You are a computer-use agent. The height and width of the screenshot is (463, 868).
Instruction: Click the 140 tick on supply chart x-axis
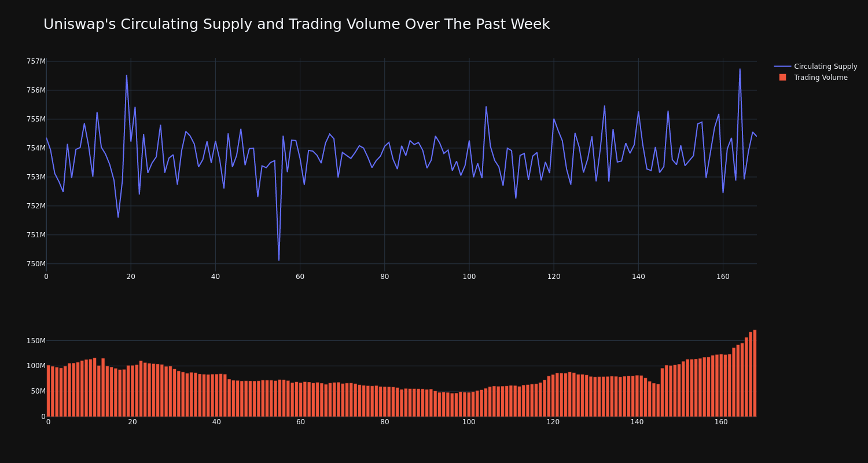tap(638, 277)
